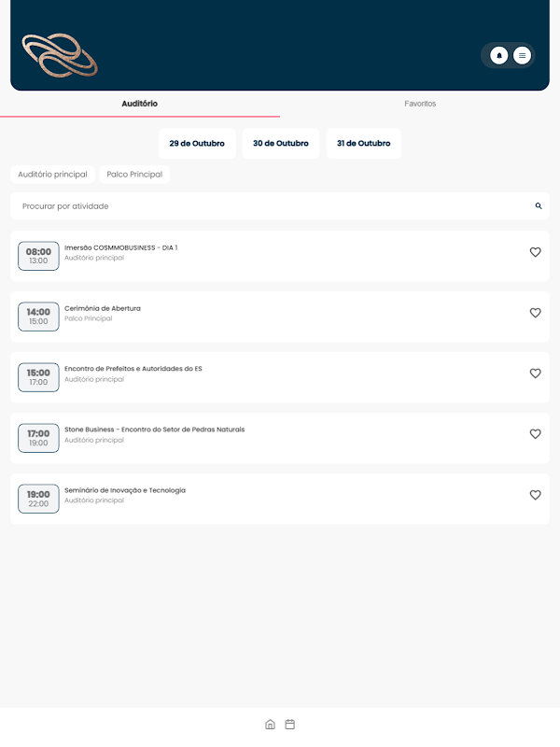This screenshot has width=560, height=747.
Task: Favorite the Stone Business session
Action: pos(535,433)
